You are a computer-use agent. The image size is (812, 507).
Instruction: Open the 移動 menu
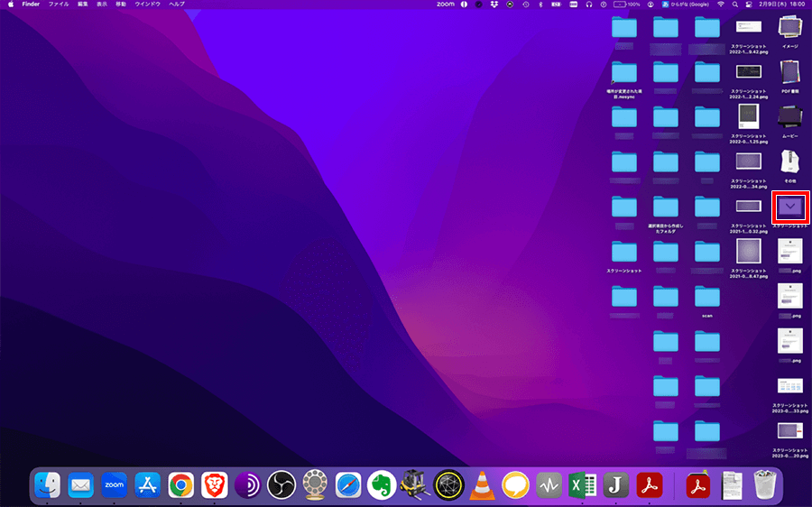(121, 5)
